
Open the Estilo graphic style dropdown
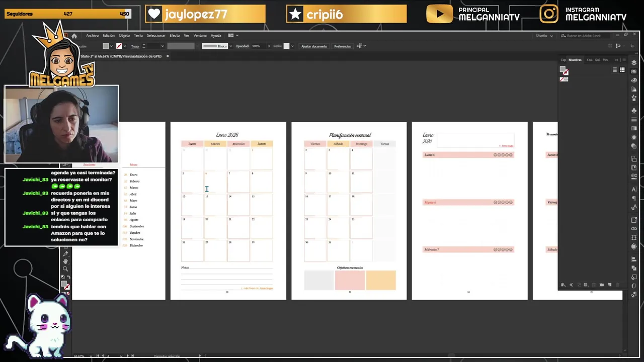pyautogui.click(x=293, y=46)
